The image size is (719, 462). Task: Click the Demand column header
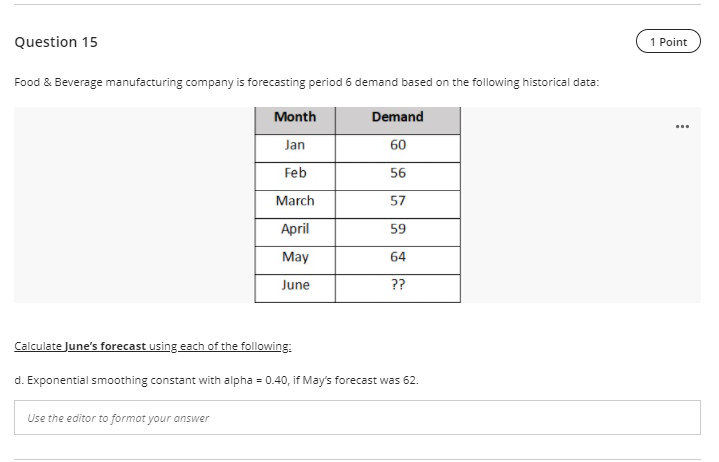point(398,121)
